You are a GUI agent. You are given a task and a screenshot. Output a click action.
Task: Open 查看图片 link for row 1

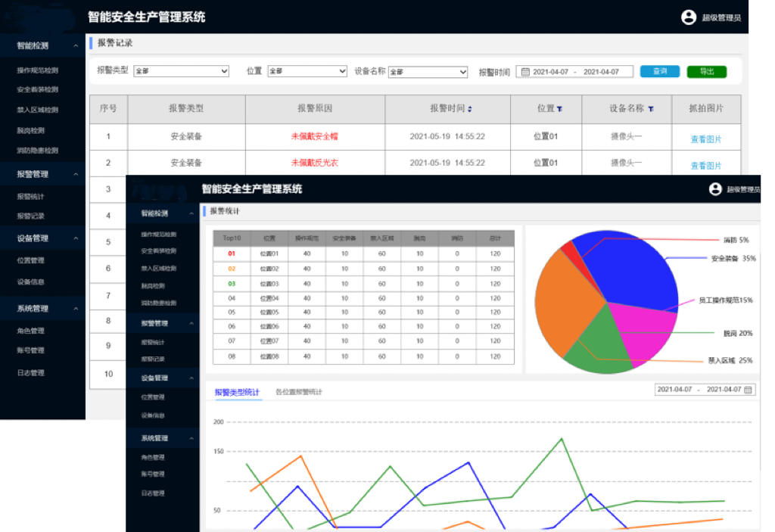pos(706,139)
